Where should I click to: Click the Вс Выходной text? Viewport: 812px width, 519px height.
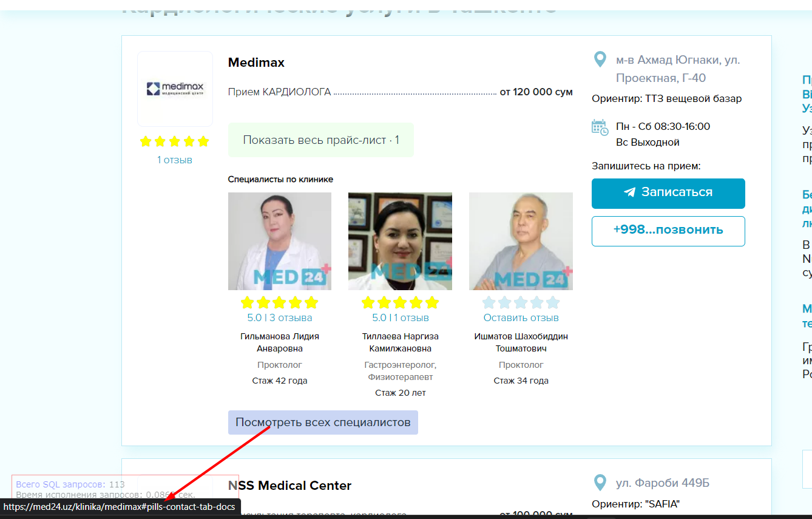[648, 142]
